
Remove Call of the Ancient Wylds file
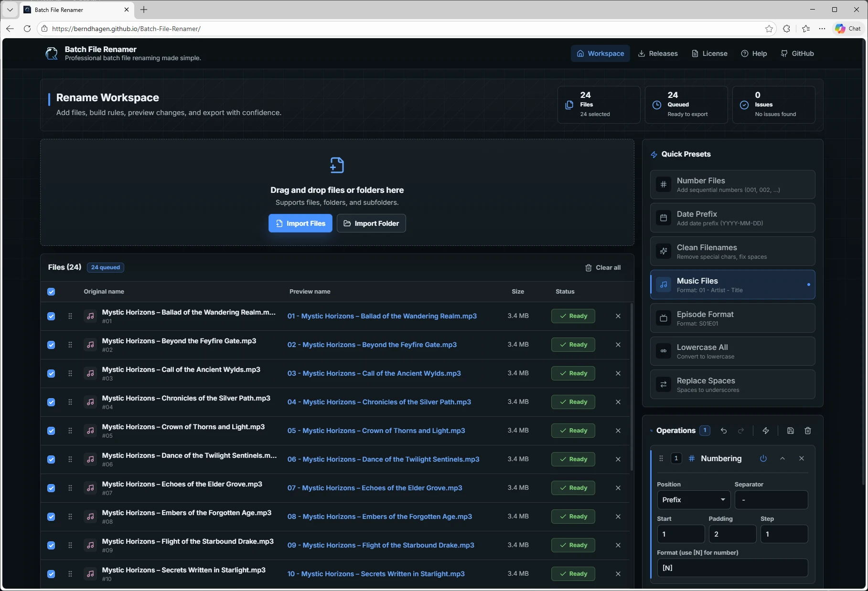pos(618,373)
